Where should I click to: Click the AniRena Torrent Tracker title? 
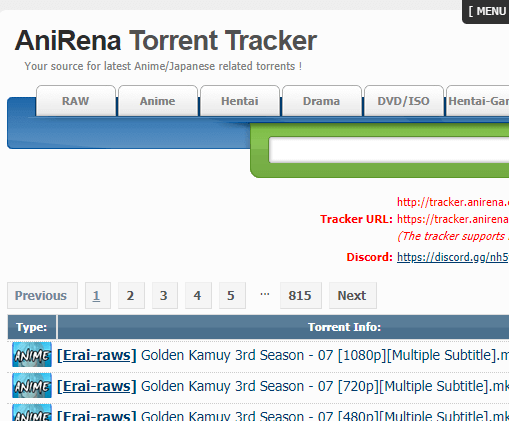tap(166, 41)
